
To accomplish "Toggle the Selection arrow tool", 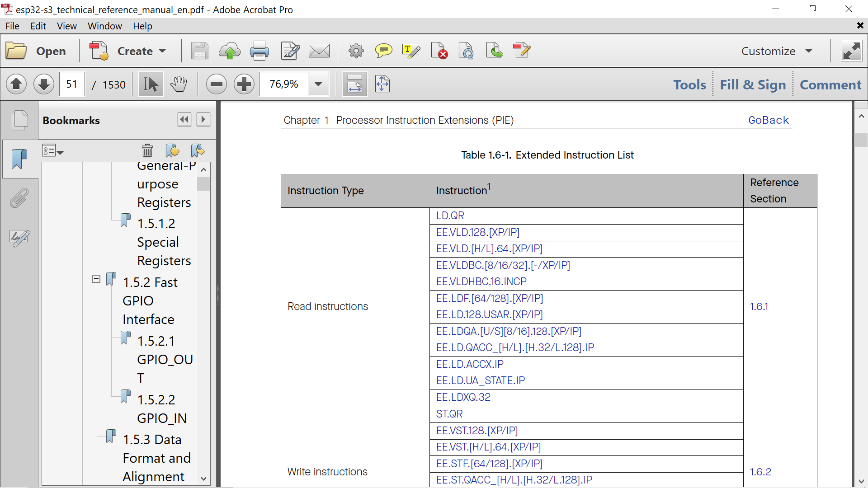I will point(151,84).
